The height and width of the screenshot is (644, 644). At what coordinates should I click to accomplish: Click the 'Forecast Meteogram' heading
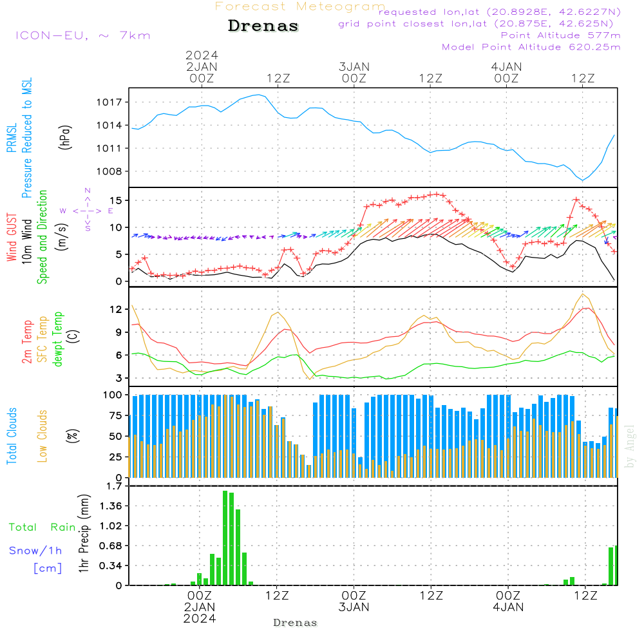coord(300,6)
